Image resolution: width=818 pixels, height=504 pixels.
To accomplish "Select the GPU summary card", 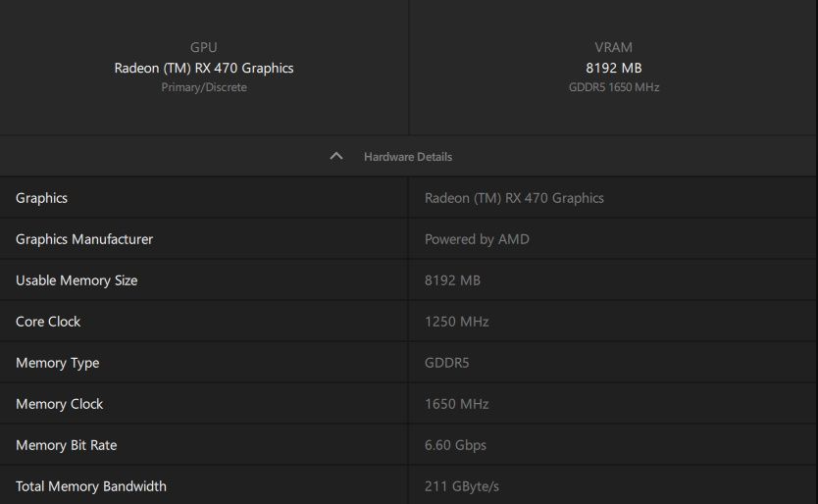I will (x=204, y=68).
